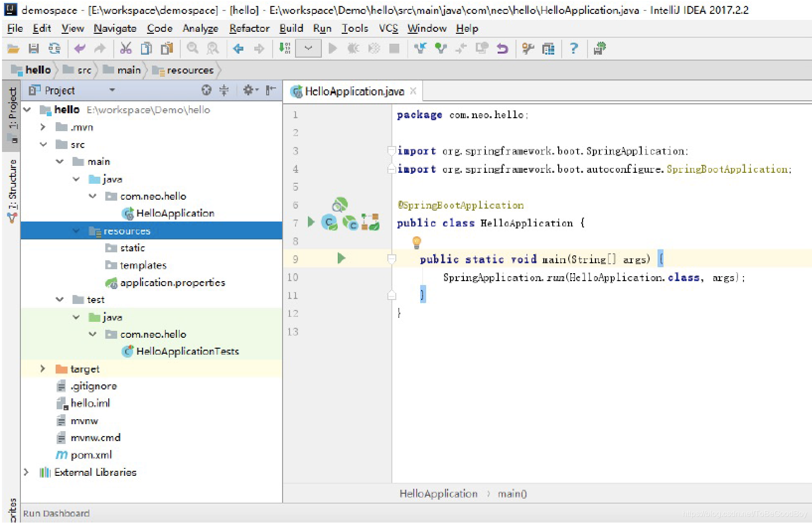Select pom.xml in project tree

pyautogui.click(x=91, y=455)
